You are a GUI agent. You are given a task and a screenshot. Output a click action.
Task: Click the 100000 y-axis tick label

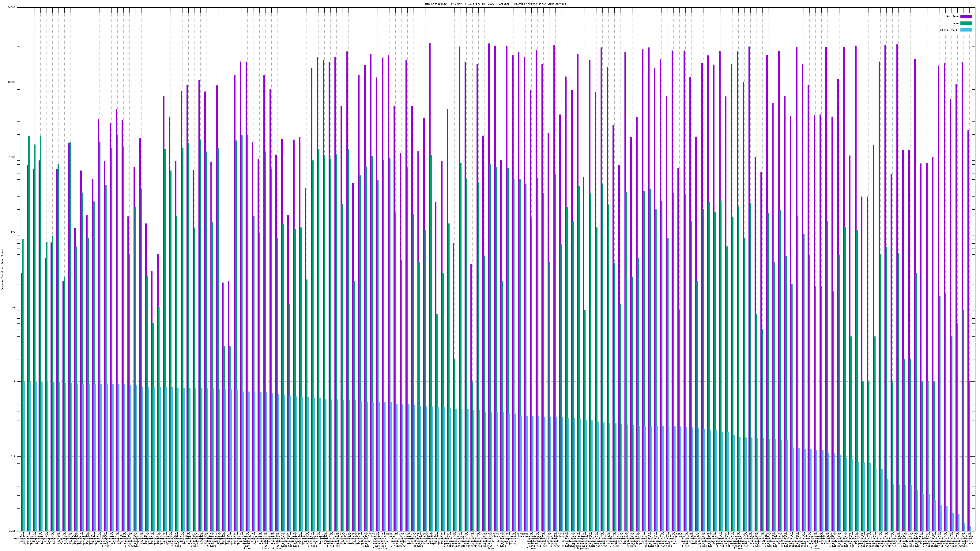click(11, 8)
